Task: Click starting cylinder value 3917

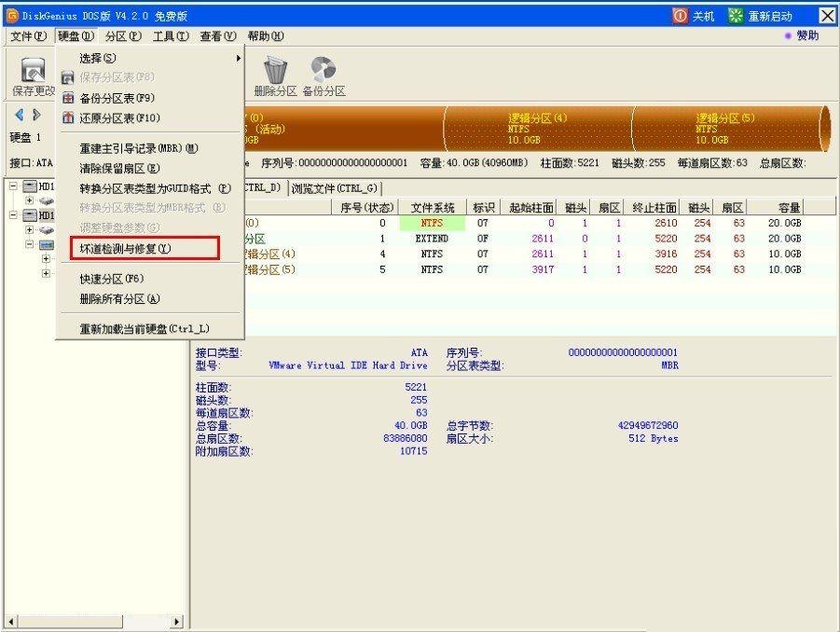Action: click(543, 269)
